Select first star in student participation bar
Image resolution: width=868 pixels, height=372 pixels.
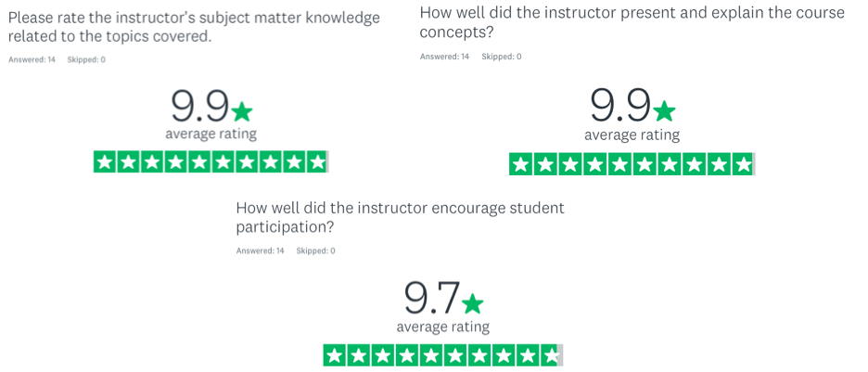coord(335,355)
